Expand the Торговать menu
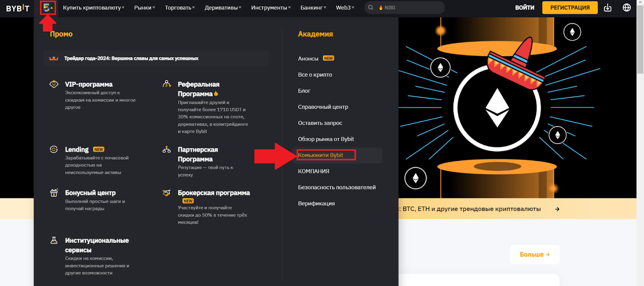644x286 pixels. click(180, 8)
